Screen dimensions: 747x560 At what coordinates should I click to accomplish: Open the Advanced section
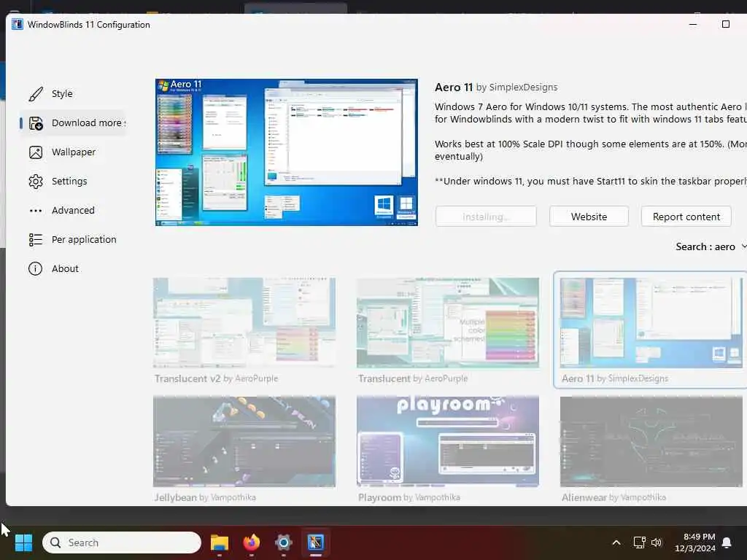(x=73, y=210)
